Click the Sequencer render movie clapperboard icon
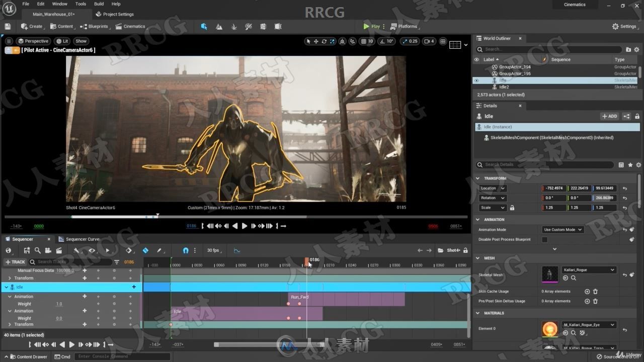Viewport: 644px width, 362px height. pos(59,250)
